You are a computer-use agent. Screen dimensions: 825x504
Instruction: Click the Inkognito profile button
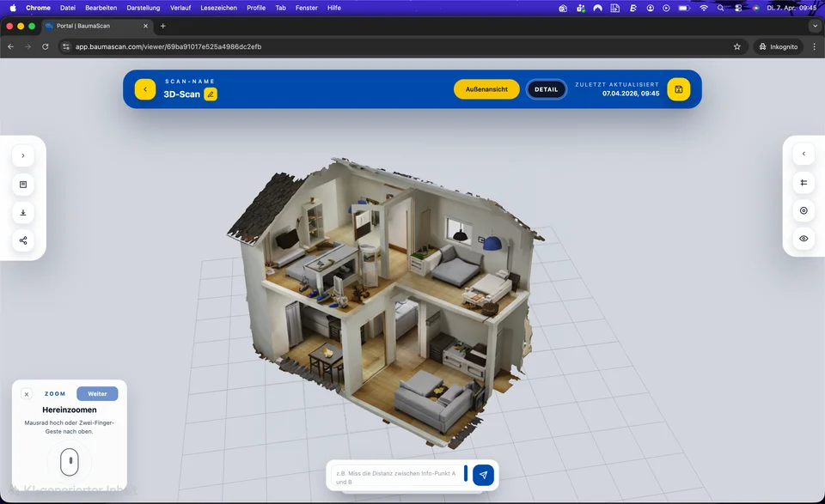(x=779, y=46)
